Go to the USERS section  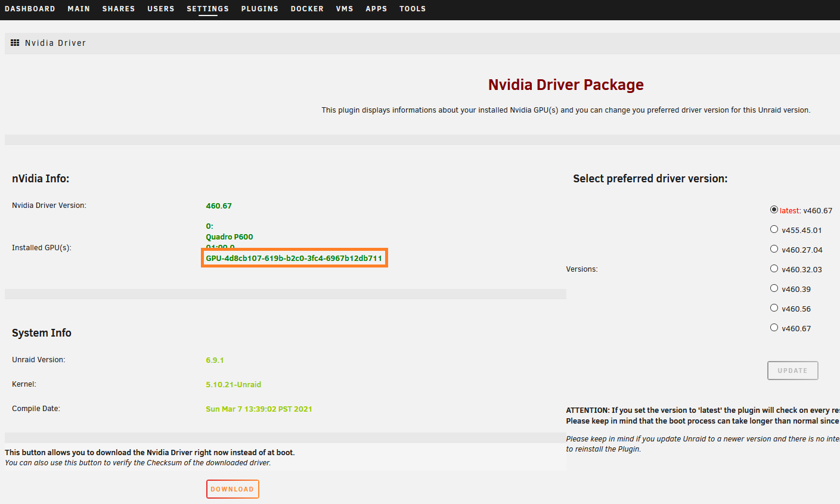pos(160,8)
